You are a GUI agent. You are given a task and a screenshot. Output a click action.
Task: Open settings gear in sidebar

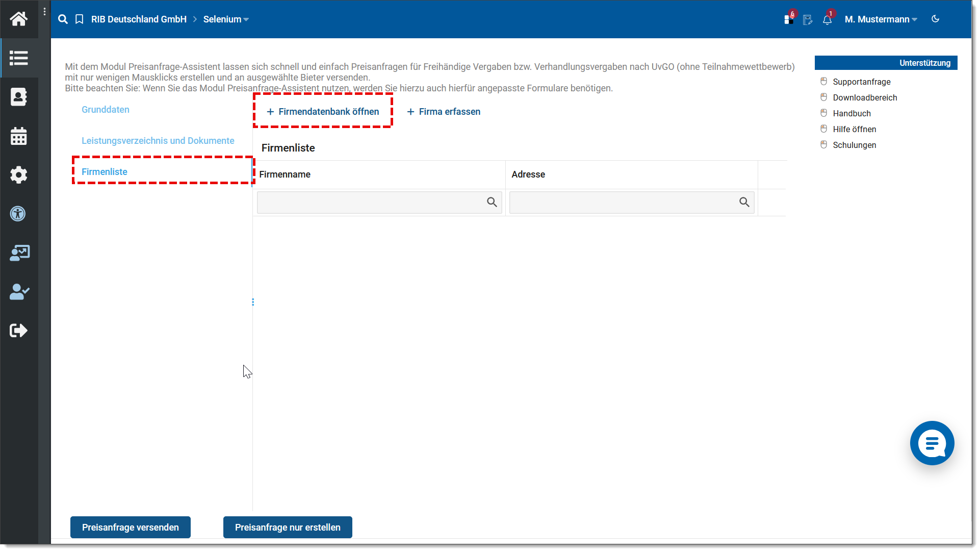point(19,175)
